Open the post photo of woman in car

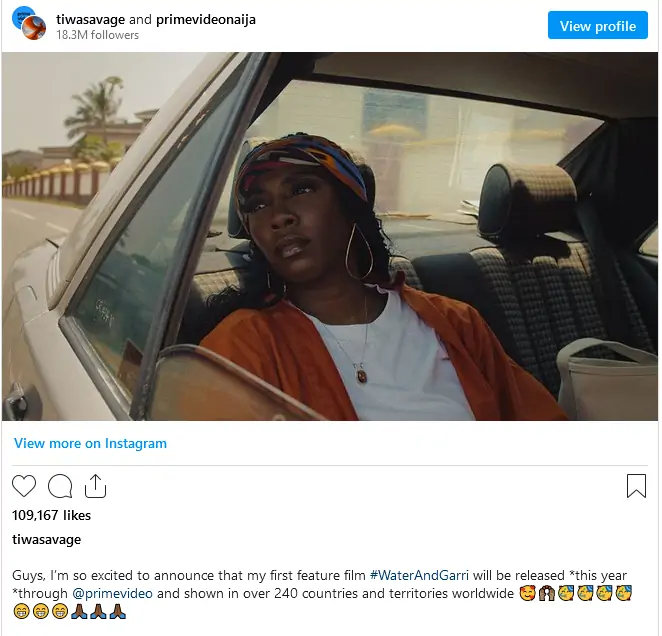pos(330,236)
